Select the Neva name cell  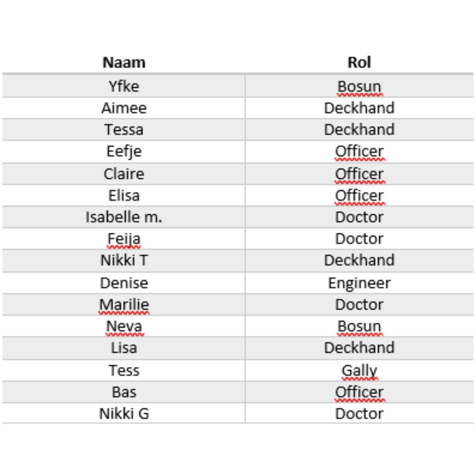tap(124, 326)
